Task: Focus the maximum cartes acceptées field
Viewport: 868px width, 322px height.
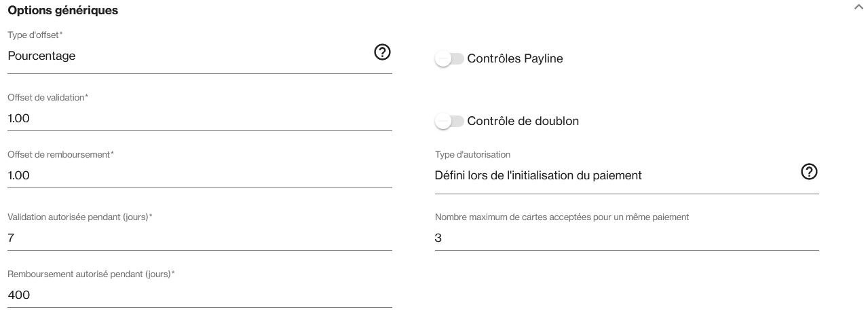Action: 626,238
